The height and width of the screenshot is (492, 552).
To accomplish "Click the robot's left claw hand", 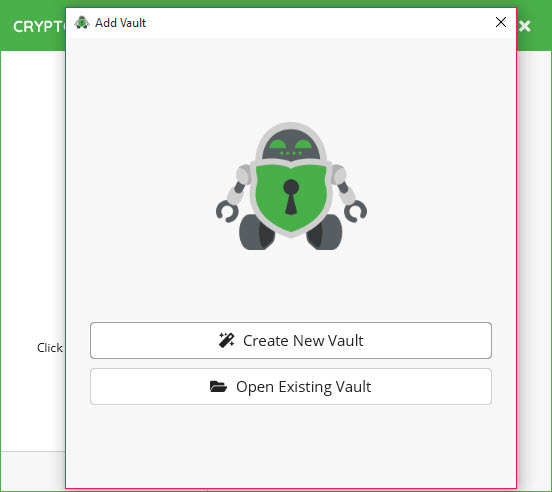I will pyautogui.click(x=227, y=211).
